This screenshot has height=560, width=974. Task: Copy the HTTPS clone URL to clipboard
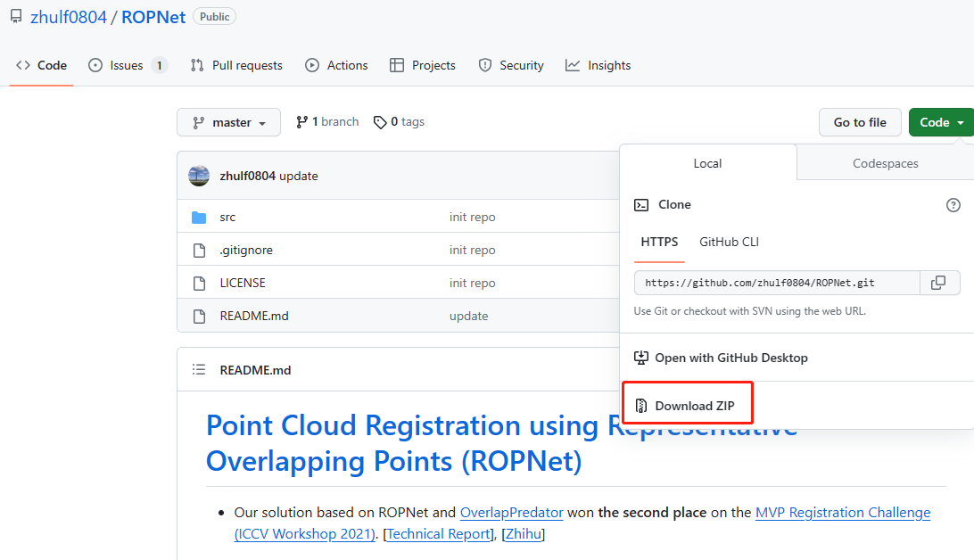coord(938,283)
